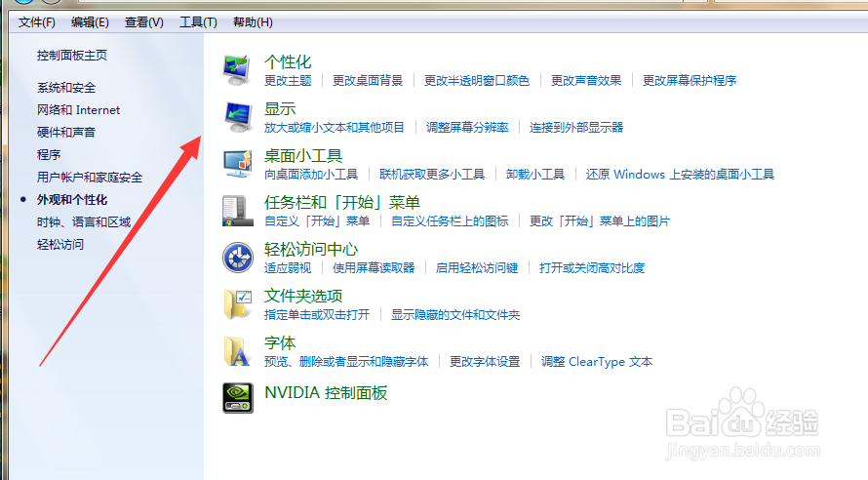Click 更改屏幕保护程序 link
The width and height of the screenshot is (868, 480).
coord(690,80)
